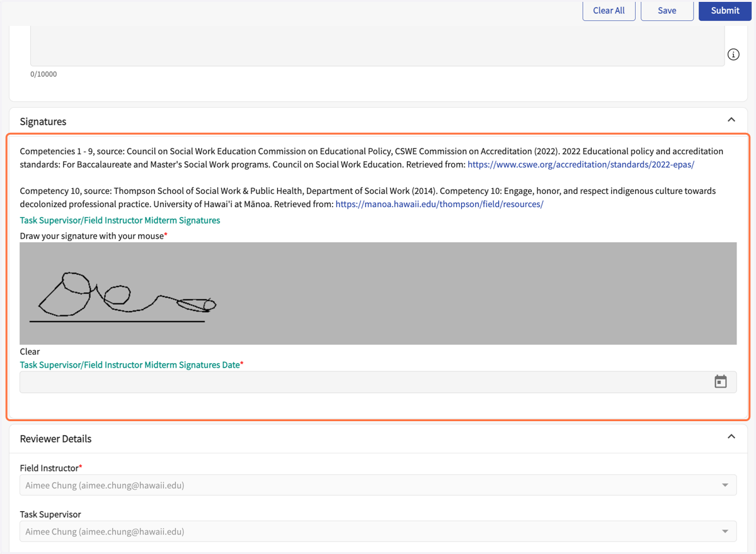Click the large comment text area at top
The height and width of the screenshot is (554, 756).
[377, 45]
